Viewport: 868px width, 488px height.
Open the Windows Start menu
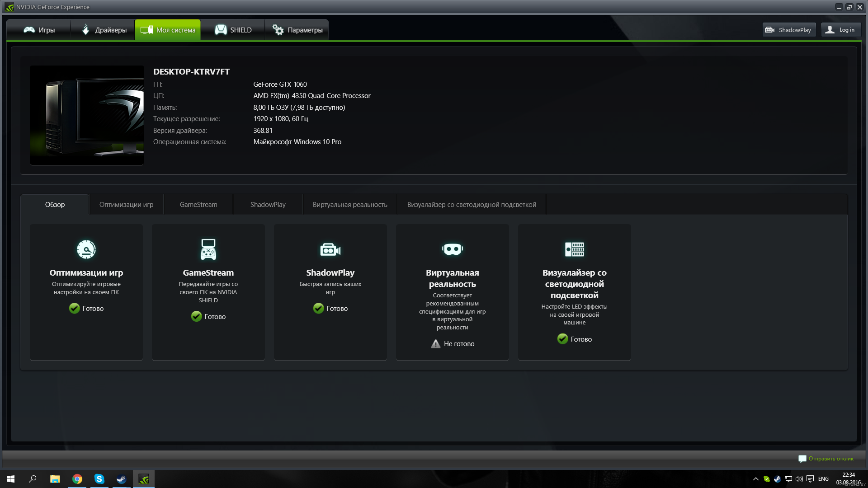[x=11, y=479]
